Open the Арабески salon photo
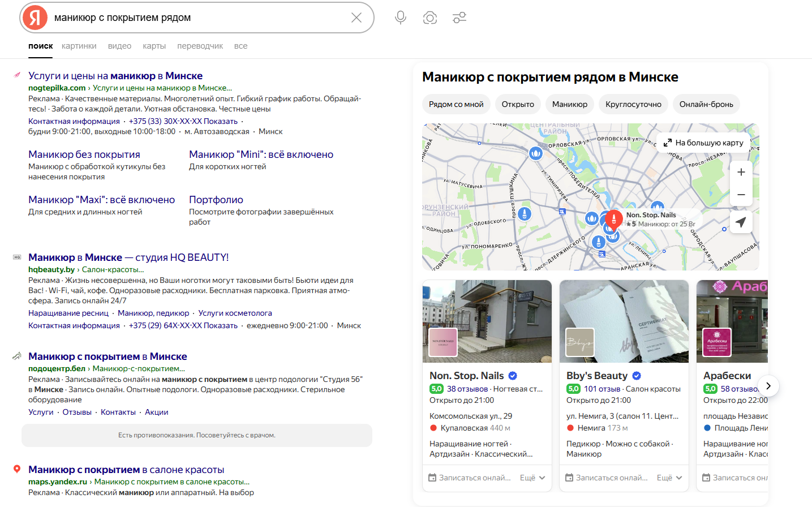Screen dimensions: 812x507 tap(732, 321)
